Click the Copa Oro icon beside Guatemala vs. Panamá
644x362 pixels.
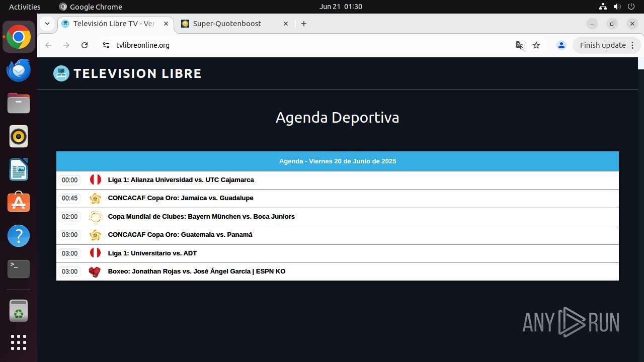95,235
